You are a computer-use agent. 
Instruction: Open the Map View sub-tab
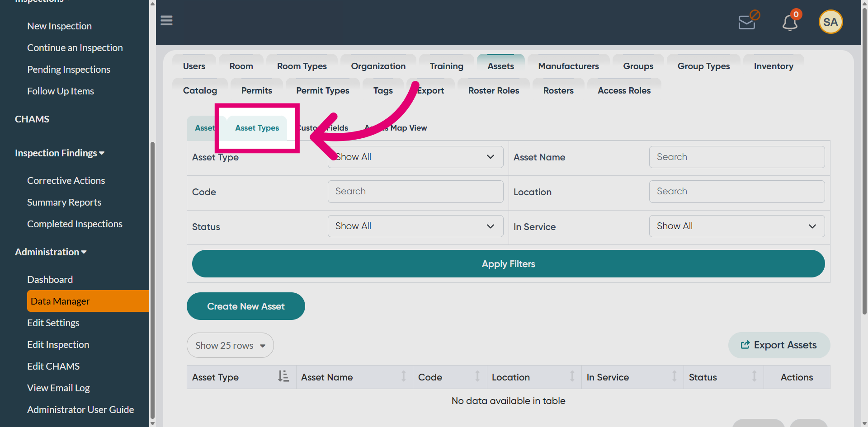(x=396, y=128)
